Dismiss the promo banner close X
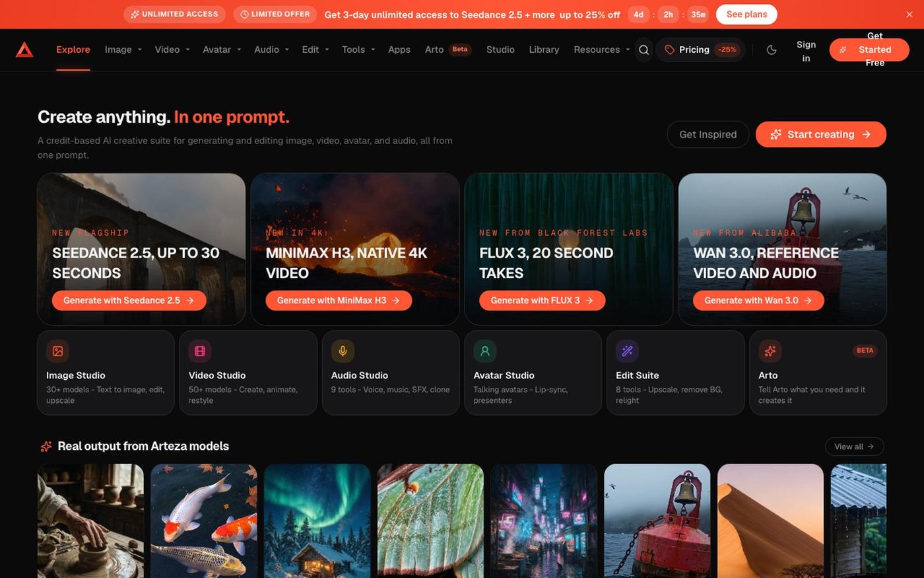Screen dimensions: 924x578 (x=909, y=14)
